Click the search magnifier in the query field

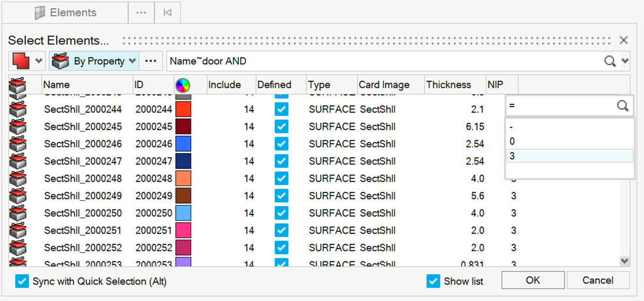[610, 61]
